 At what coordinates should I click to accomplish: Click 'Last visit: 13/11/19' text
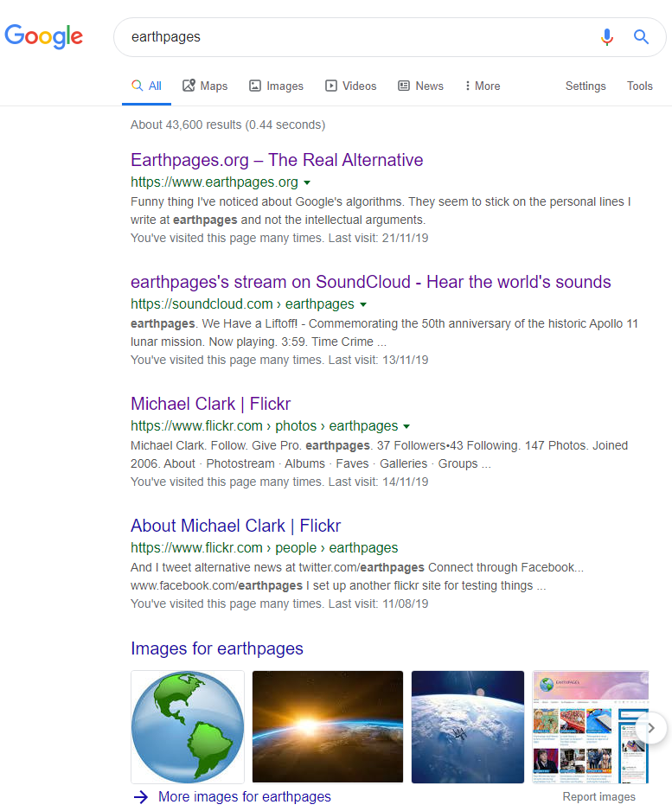tap(378, 360)
